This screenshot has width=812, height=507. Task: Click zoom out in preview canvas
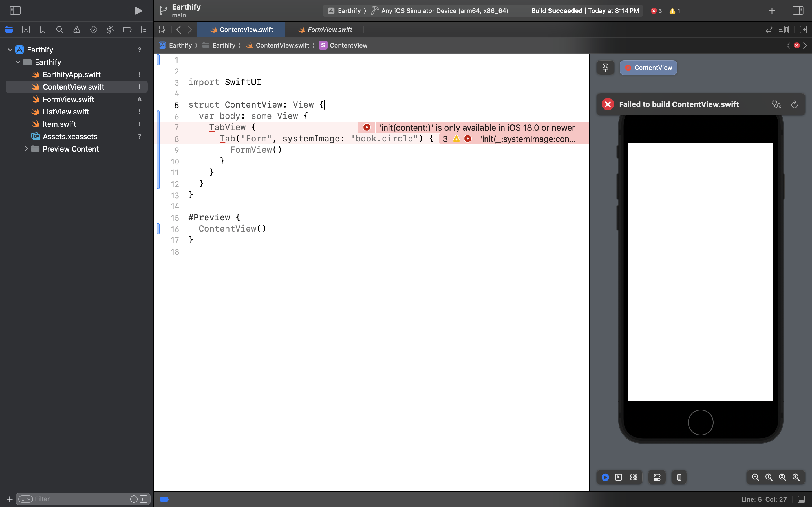coord(755,477)
